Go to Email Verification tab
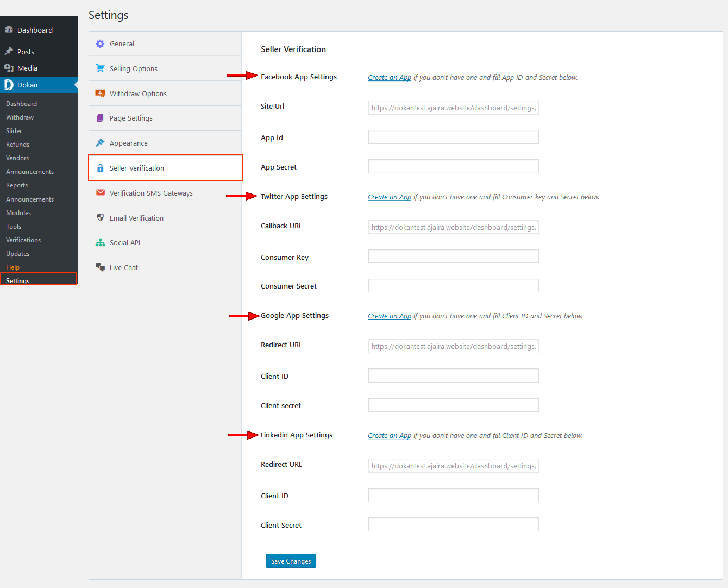This screenshot has width=728, height=588. pos(165,218)
